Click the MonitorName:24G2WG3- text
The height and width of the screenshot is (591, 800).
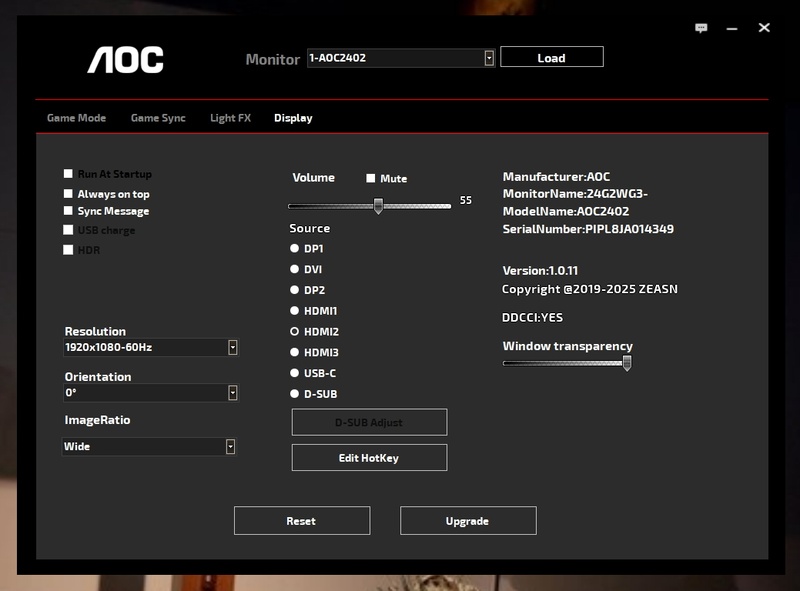(575, 194)
